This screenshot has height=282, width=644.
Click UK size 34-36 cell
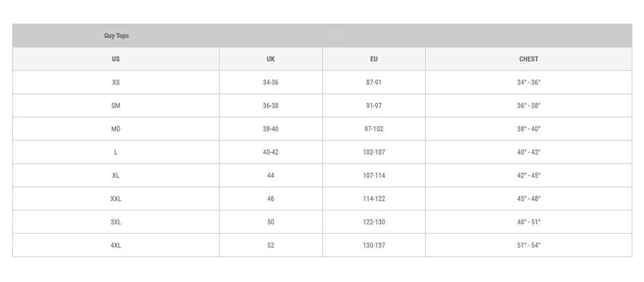point(270,82)
